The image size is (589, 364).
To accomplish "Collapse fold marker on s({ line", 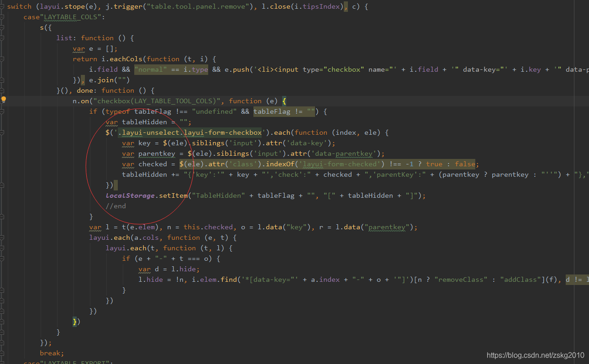I will point(2,27).
